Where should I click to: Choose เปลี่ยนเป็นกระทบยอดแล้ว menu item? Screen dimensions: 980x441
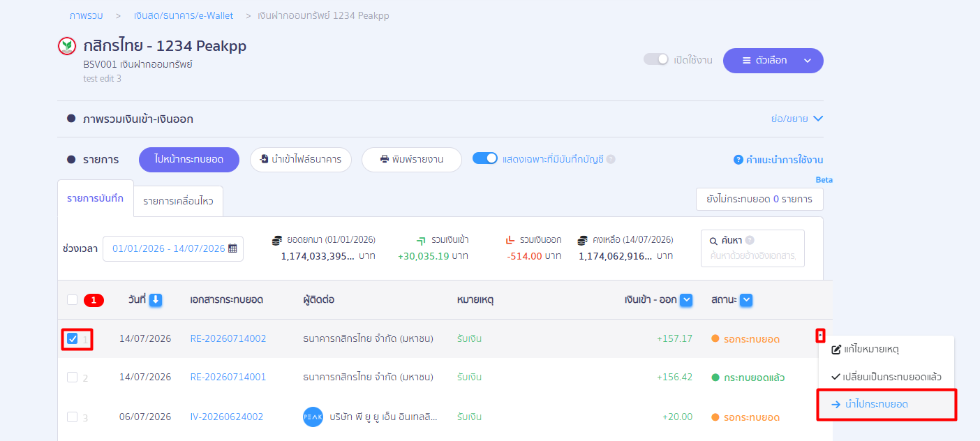886,377
